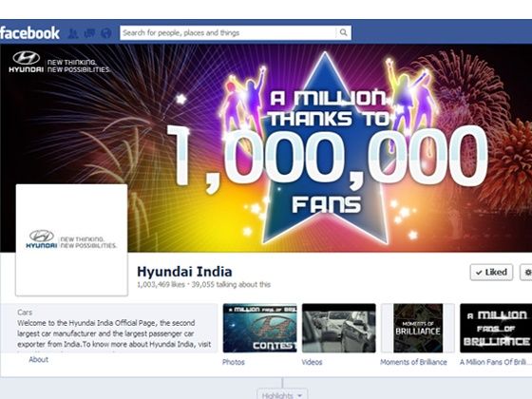Expand the Highlights dropdown
The height and width of the screenshot is (399, 532).
(282, 394)
